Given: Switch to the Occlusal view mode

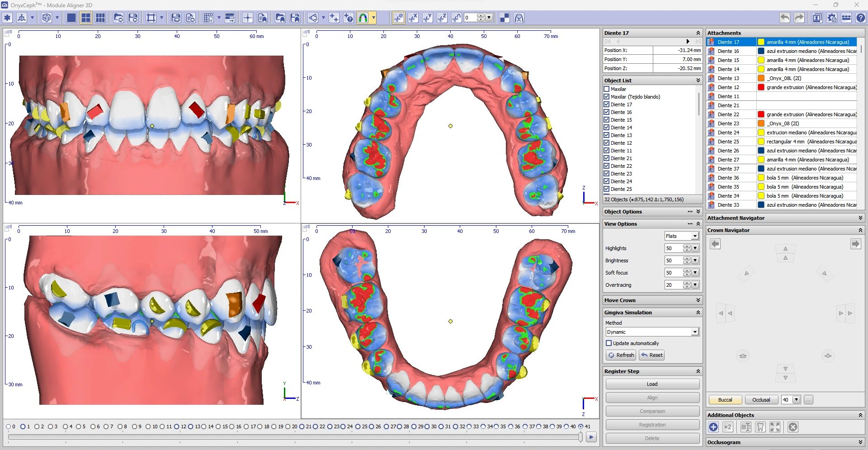Looking at the screenshot, I should [761, 400].
